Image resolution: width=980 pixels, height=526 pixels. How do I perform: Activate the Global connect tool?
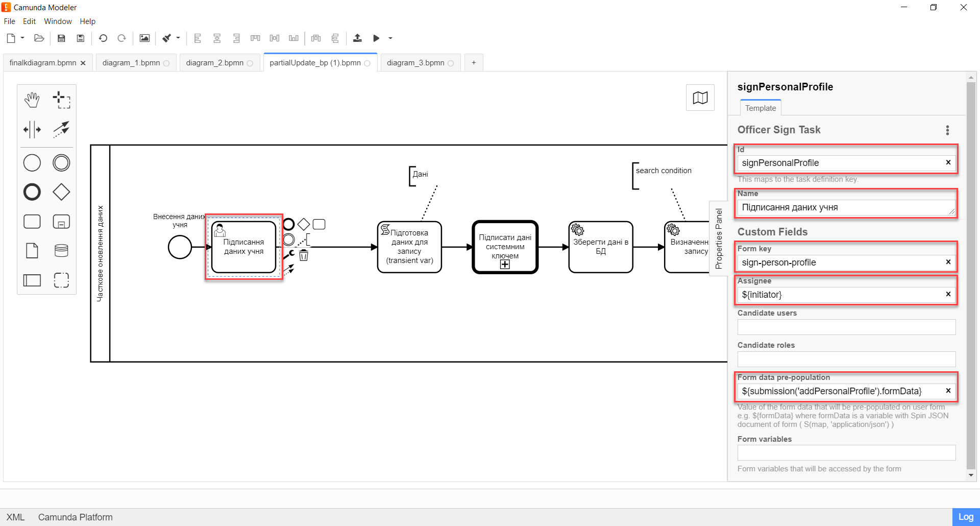pos(61,130)
